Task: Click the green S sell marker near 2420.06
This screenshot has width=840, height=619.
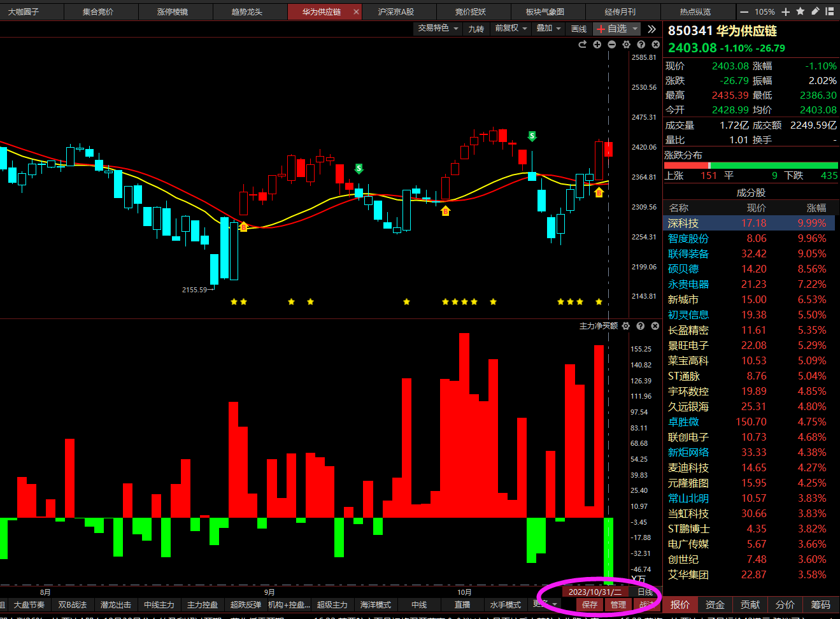Action: pos(532,136)
